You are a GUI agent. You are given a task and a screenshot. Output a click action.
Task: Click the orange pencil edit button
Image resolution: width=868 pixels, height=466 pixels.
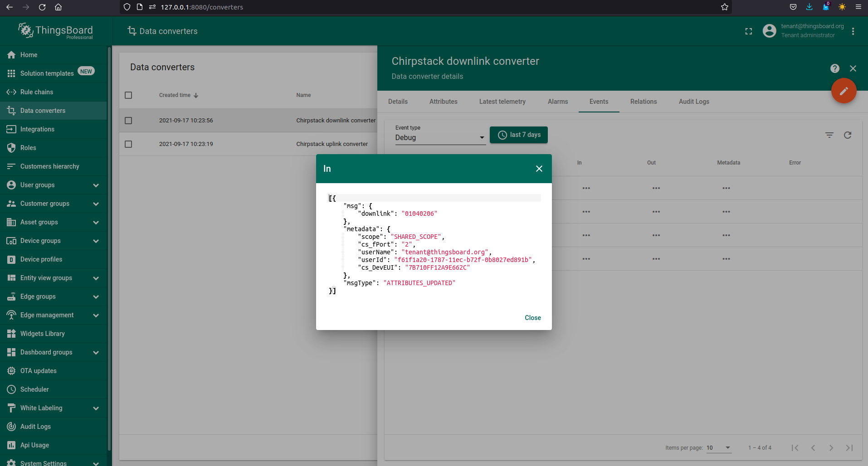(844, 91)
